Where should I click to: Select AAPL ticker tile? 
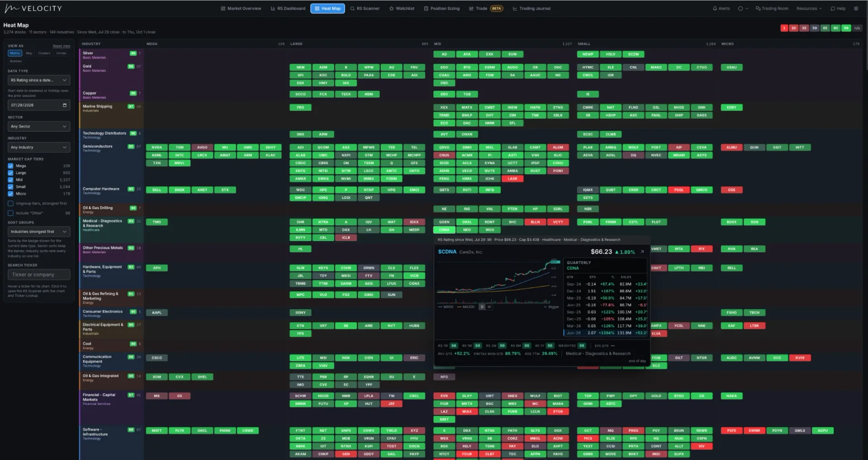157,313
